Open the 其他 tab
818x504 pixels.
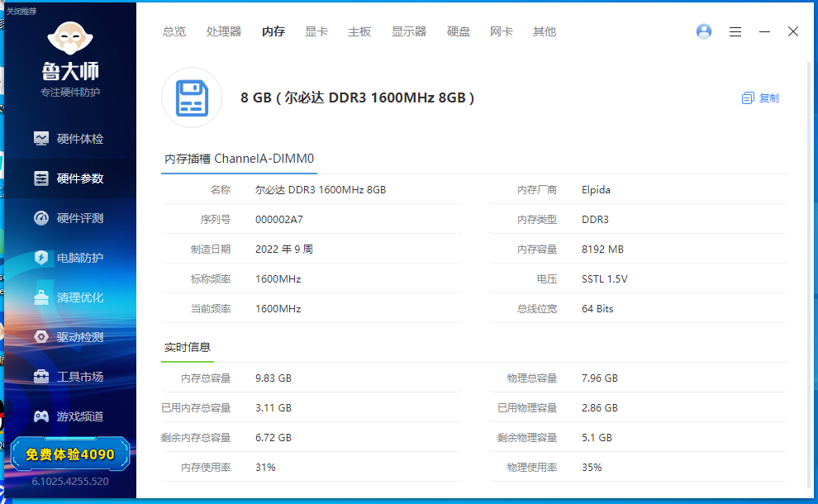click(x=545, y=32)
